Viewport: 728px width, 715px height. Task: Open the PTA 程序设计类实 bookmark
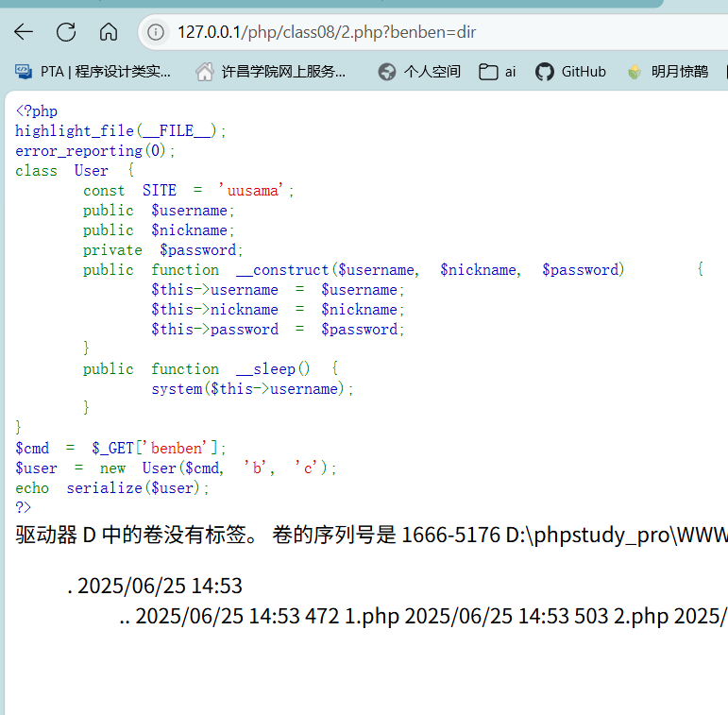[x=93, y=72]
